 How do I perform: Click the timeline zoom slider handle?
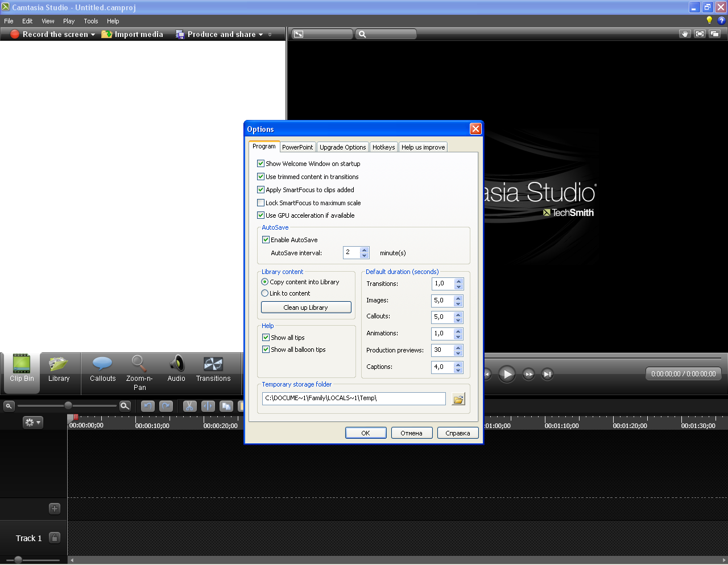point(68,405)
